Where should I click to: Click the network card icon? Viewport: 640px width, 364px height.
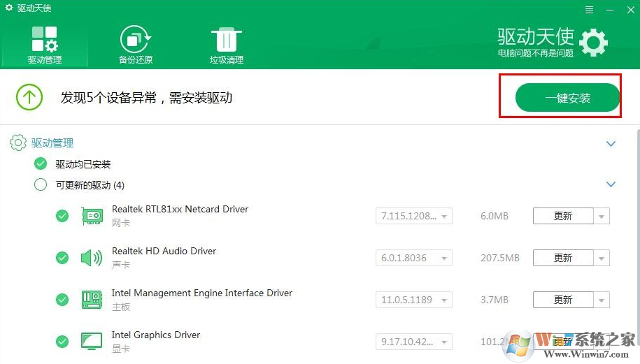click(x=92, y=216)
